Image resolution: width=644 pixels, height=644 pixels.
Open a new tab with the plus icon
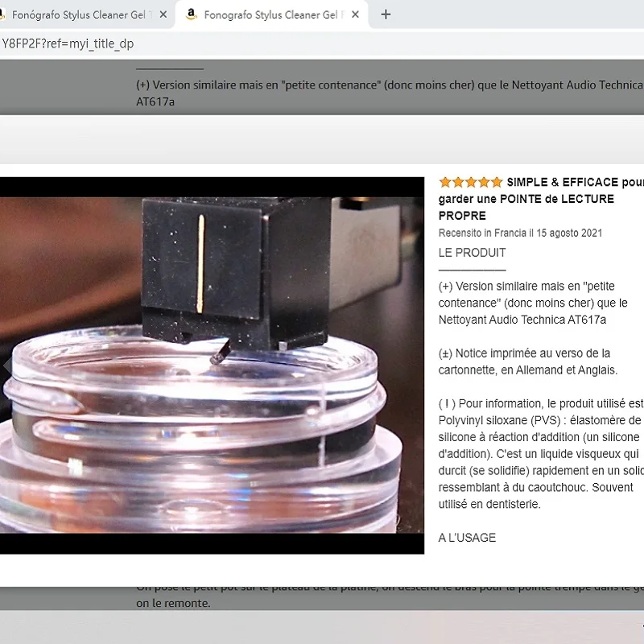pyautogui.click(x=386, y=13)
